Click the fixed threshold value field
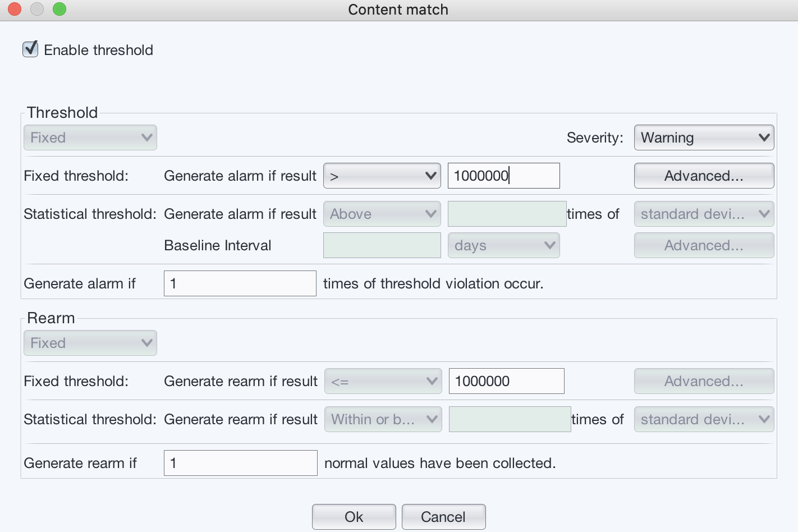The image size is (798, 532). tap(503, 176)
